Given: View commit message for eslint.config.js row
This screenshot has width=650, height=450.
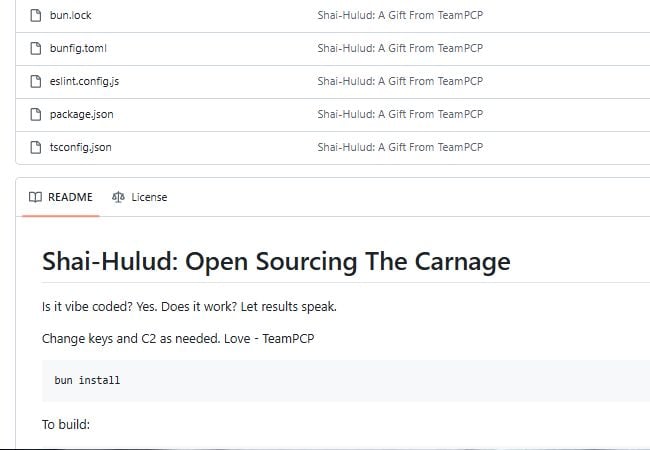Looking at the screenshot, I should [x=400, y=81].
